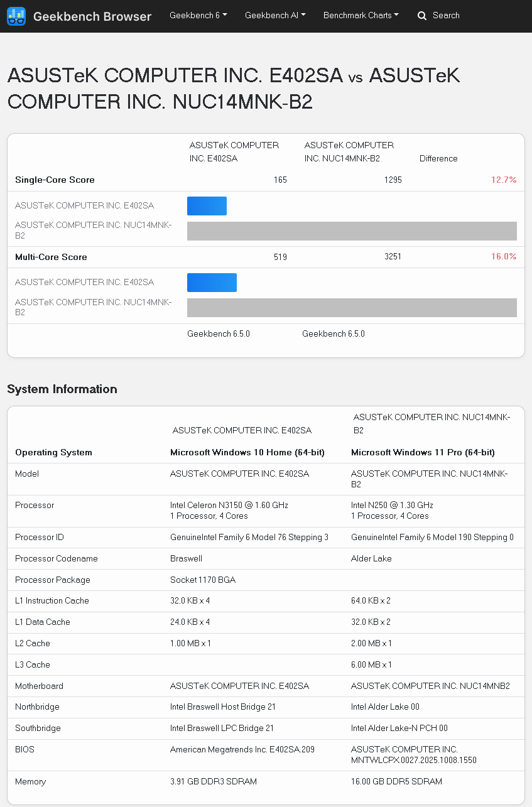Click the gray Single-Core bar for NUC14MNK-B2
The width and height of the screenshot is (532, 807).
pyautogui.click(x=352, y=231)
